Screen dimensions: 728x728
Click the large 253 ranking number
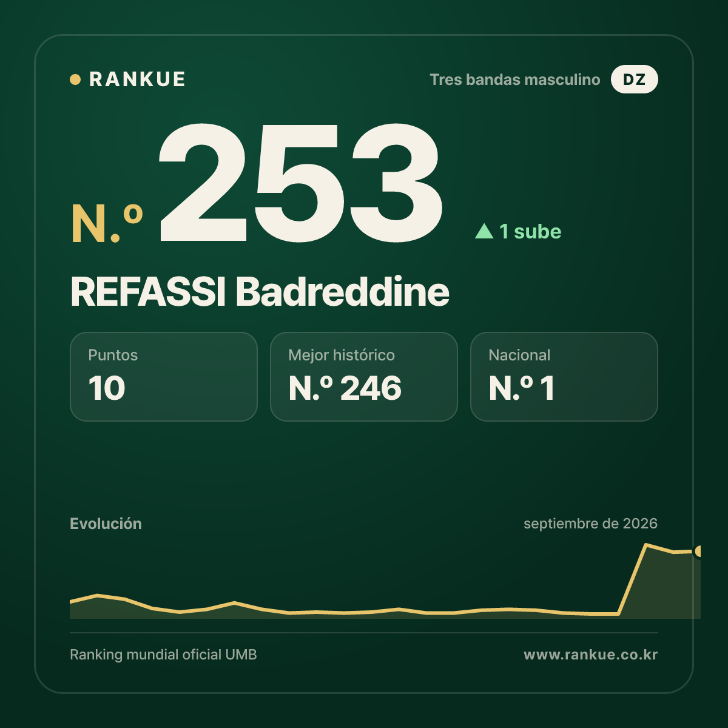click(300, 182)
